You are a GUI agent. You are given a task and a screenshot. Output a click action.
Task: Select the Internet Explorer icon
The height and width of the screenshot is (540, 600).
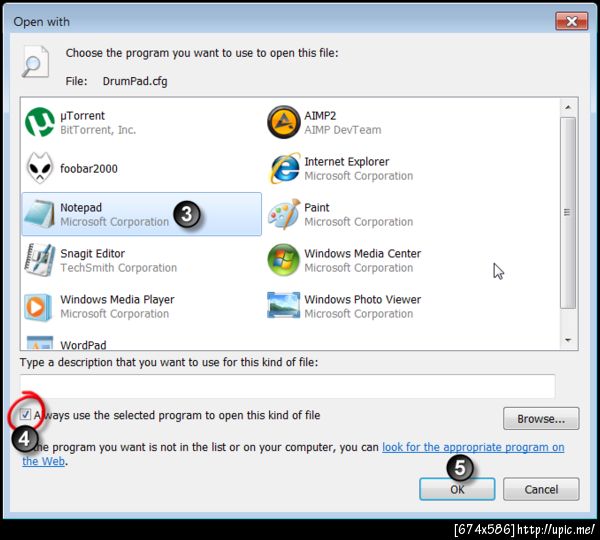coord(285,168)
